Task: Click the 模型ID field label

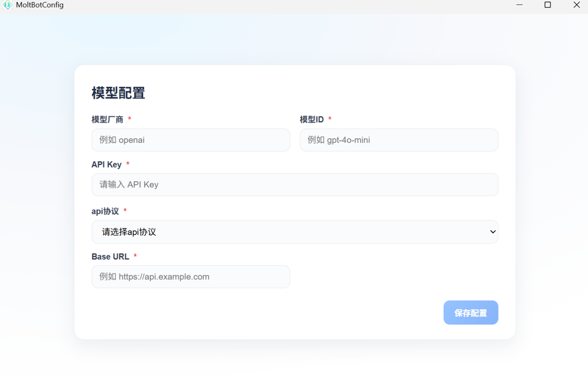Action: click(x=312, y=119)
